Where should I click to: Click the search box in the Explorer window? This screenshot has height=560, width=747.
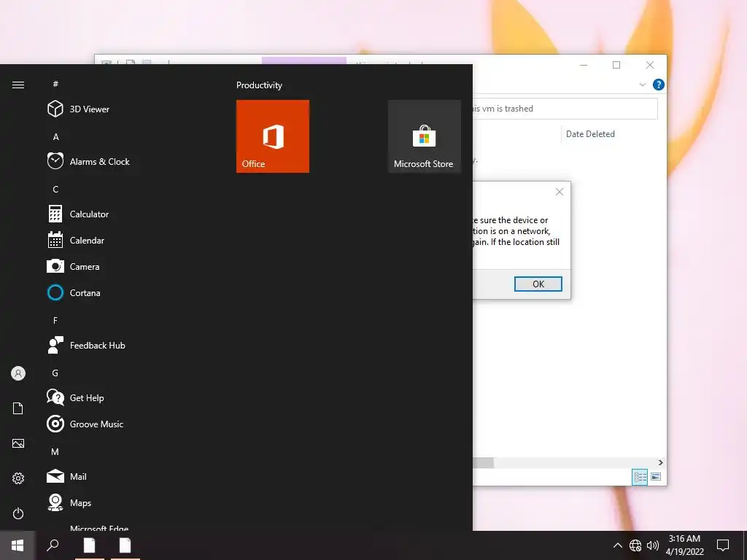coord(565,109)
